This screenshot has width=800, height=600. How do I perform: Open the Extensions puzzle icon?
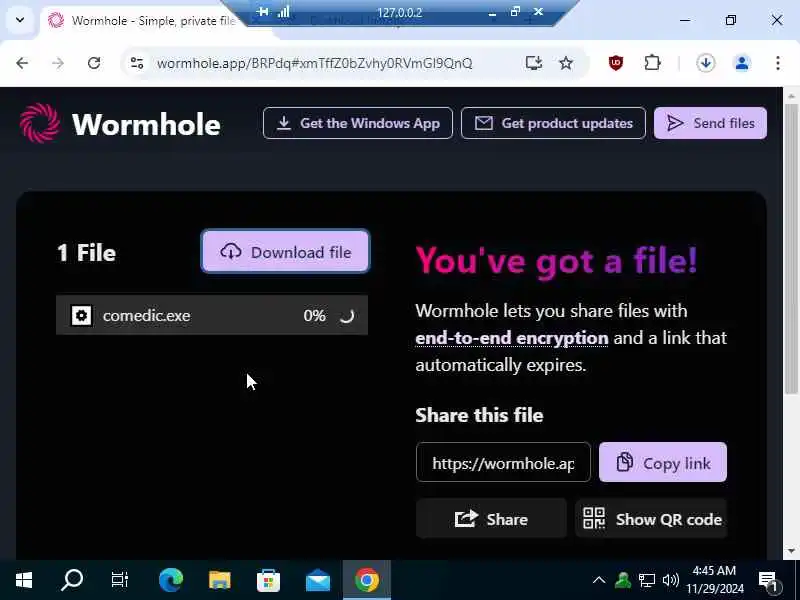click(x=652, y=63)
